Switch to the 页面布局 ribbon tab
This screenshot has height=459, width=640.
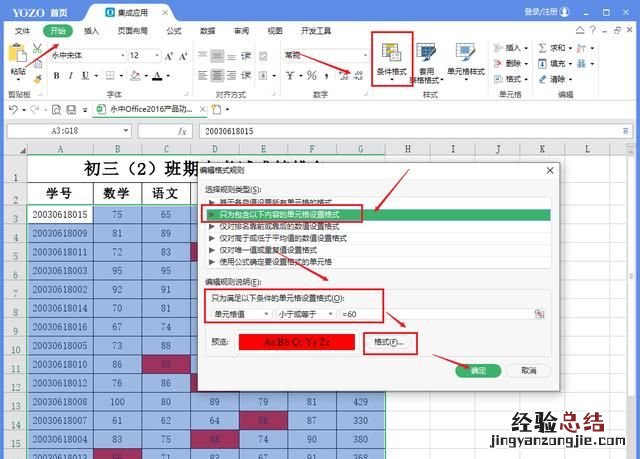coord(133,31)
